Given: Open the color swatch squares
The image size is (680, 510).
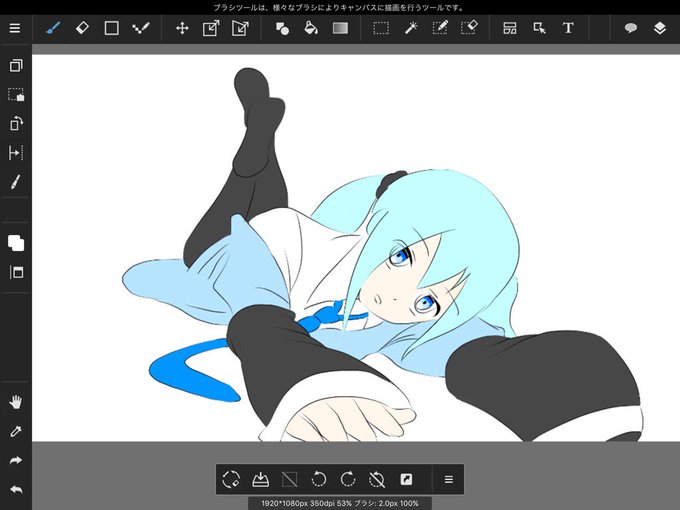Looking at the screenshot, I should click(x=16, y=243).
